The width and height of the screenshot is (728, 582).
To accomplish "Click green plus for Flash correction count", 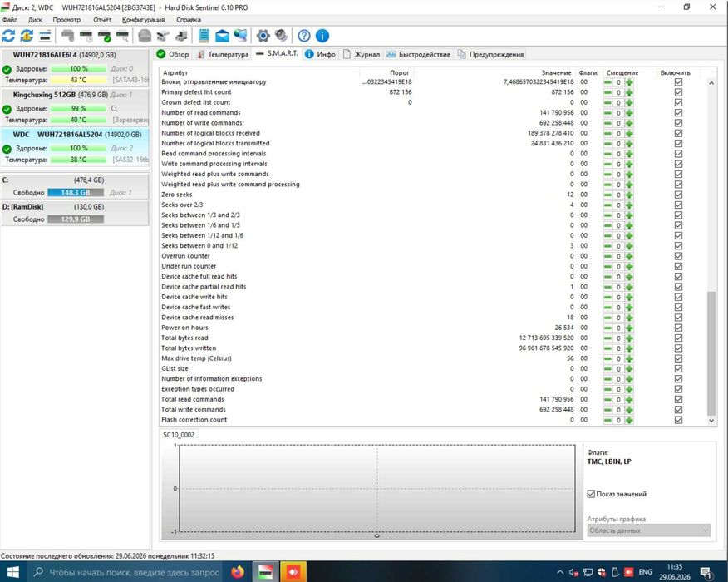I will pos(629,420).
